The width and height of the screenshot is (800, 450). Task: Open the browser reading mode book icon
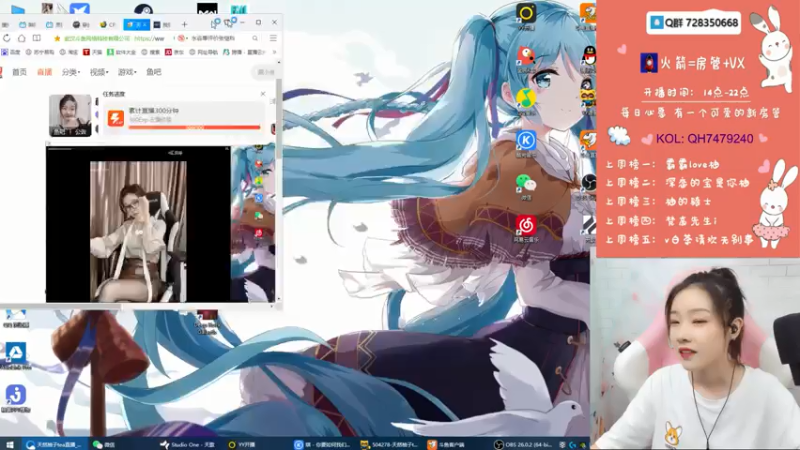pyautogui.click(x=37, y=38)
